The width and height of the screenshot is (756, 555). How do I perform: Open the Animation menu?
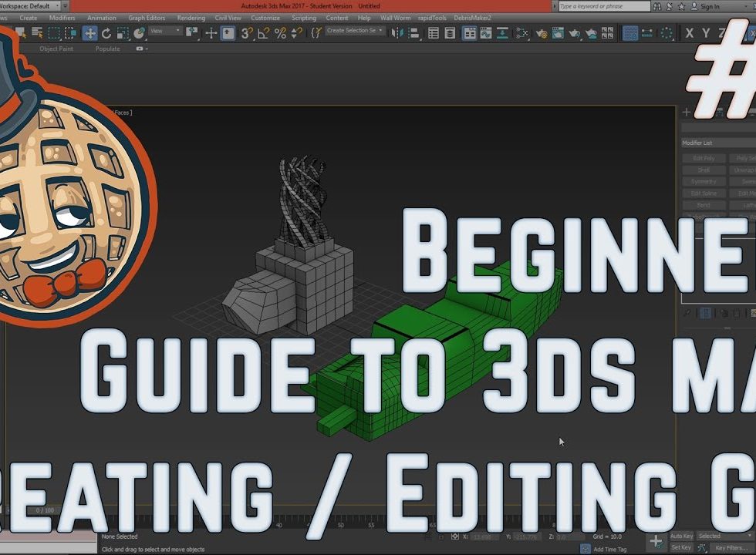click(102, 18)
